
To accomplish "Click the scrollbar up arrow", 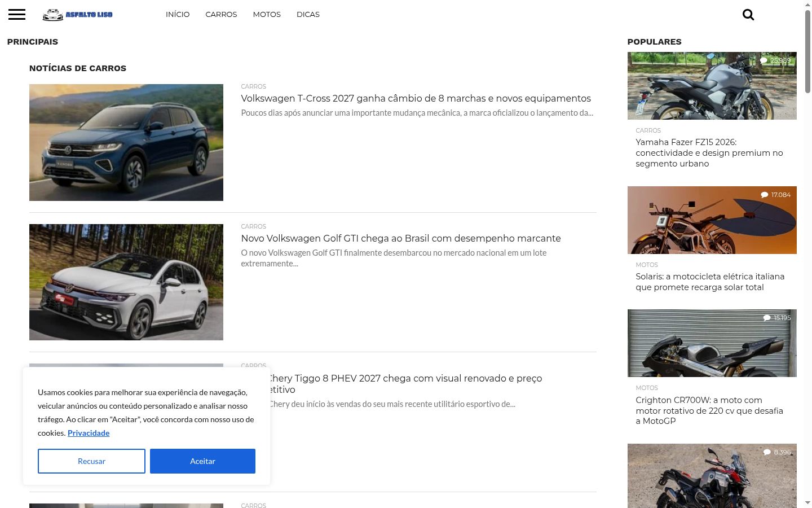I will click(807, 5).
